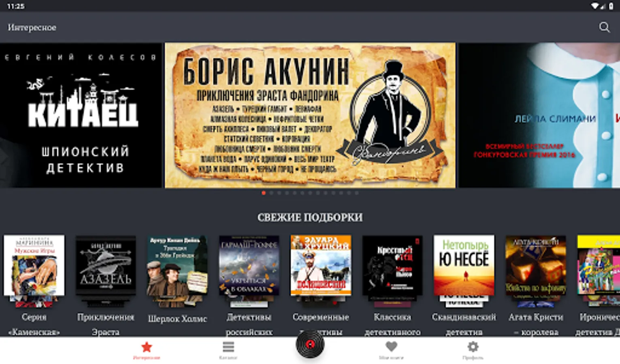Tap the red star Интересное icon
This screenshot has height=364, width=620.
pyautogui.click(x=147, y=347)
